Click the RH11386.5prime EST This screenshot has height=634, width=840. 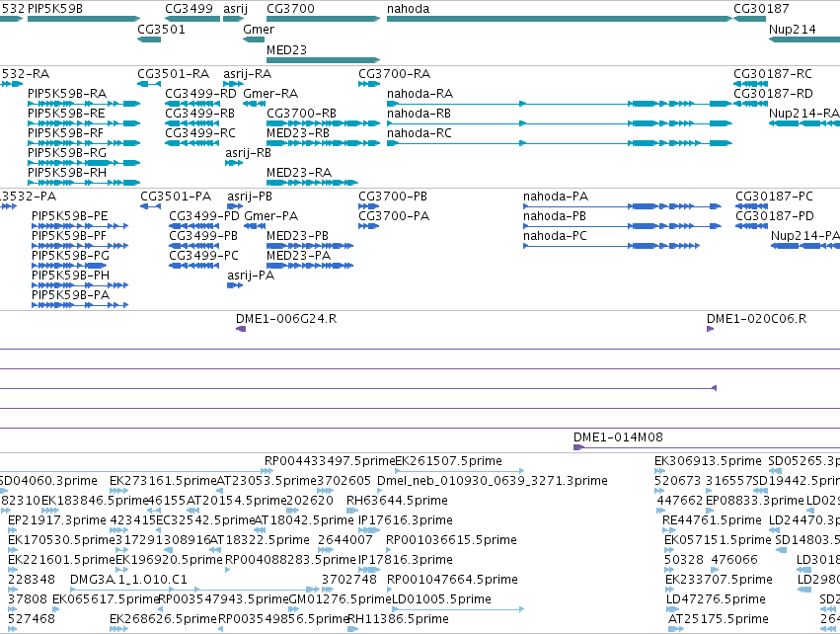[353, 629]
